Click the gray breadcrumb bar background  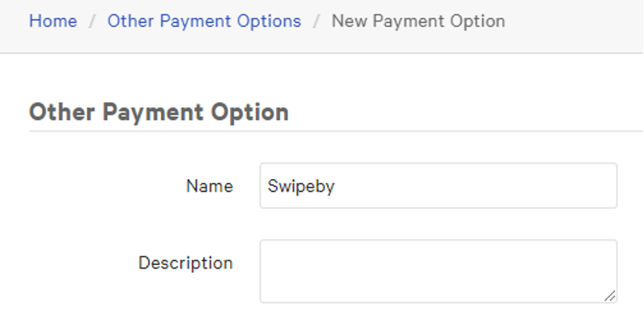pos(575,25)
